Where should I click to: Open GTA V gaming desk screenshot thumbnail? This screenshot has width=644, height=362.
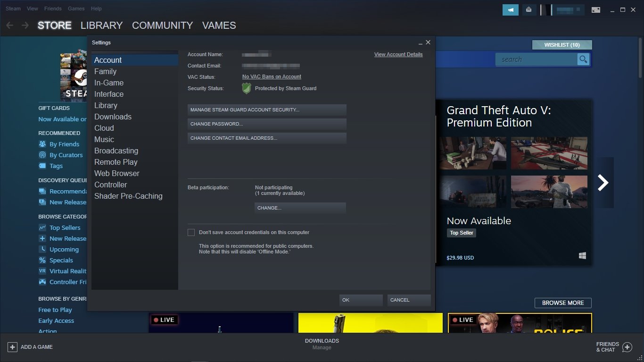point(473,153)
